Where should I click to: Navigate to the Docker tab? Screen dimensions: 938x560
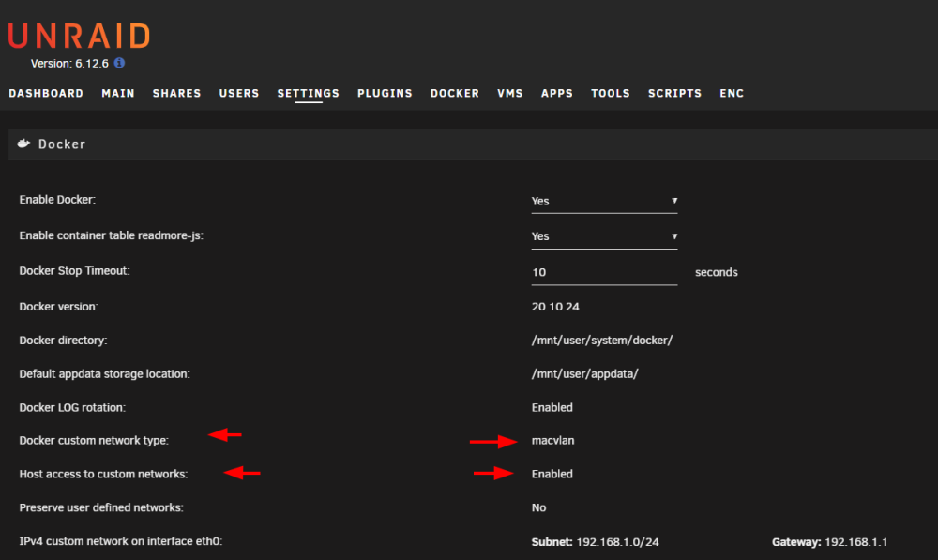click(x=455, y=94)
